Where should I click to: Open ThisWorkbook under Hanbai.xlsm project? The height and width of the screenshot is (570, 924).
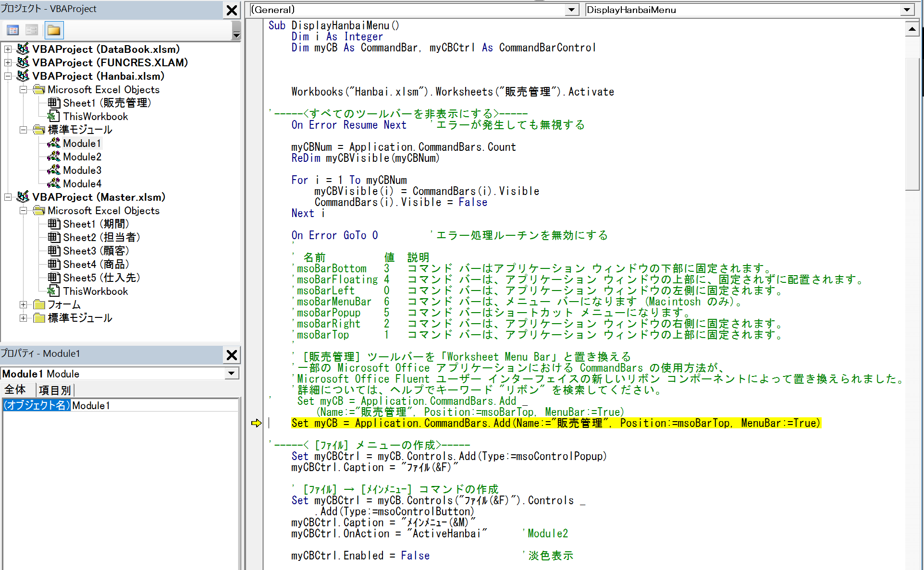pos(95,116)
